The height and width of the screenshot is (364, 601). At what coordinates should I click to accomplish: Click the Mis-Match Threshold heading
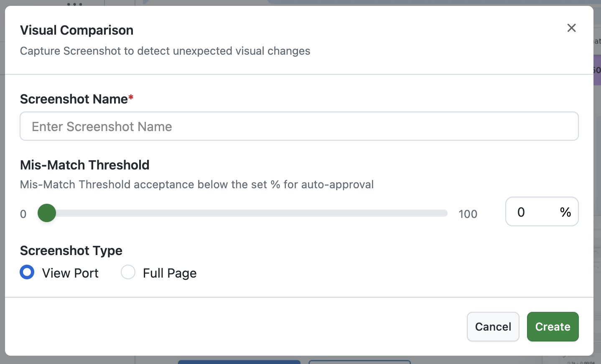pyautogui.click(x=84, y=165)
